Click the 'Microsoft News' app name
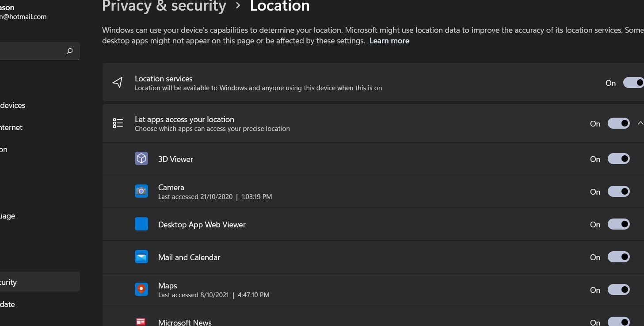 (185, 322)
